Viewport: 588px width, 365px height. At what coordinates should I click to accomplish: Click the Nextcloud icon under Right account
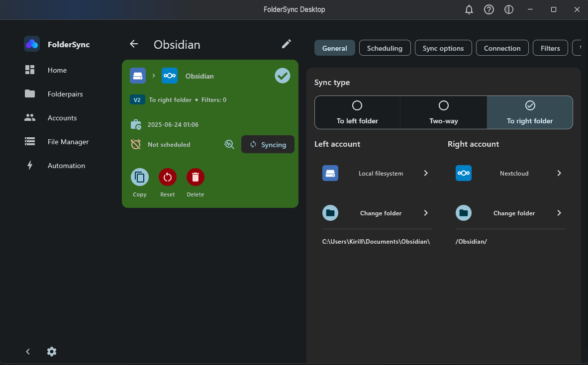[x=464, y=173]
